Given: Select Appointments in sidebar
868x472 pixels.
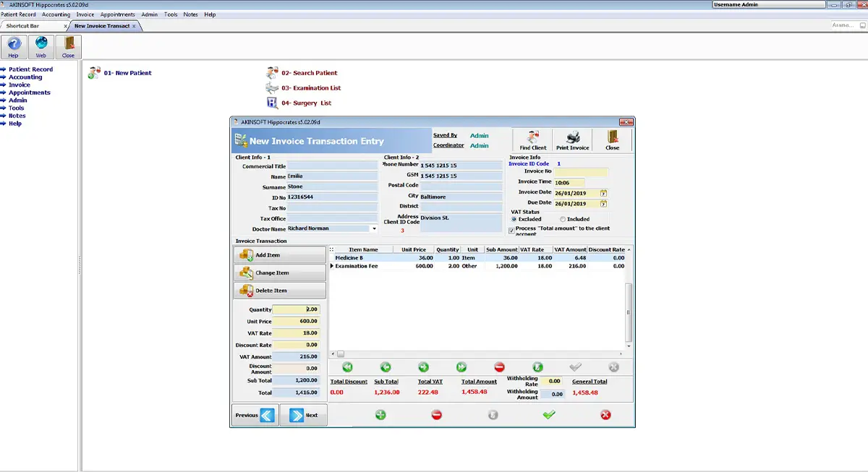Looking at the screenshot, I should pyautogui.click(x=30, y=93).
